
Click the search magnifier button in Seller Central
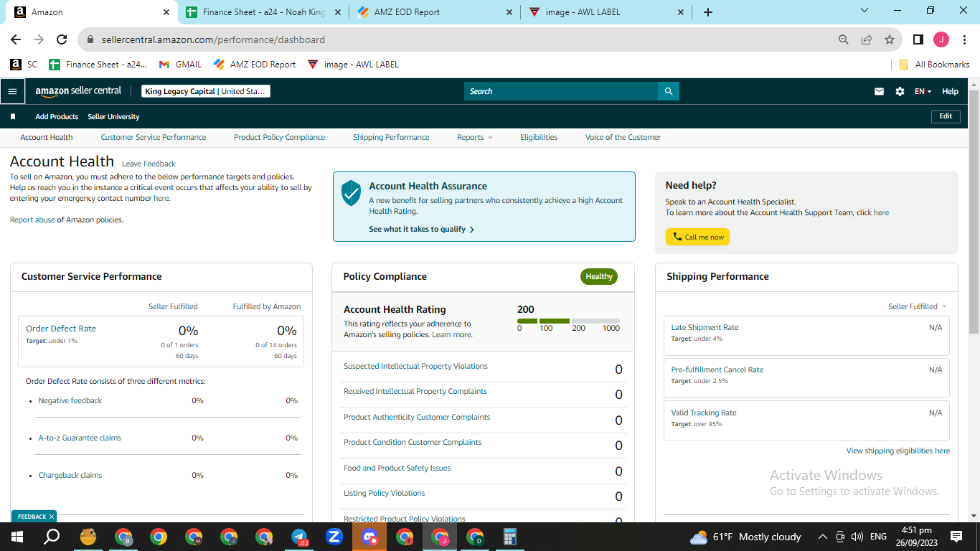coord(669,91)
